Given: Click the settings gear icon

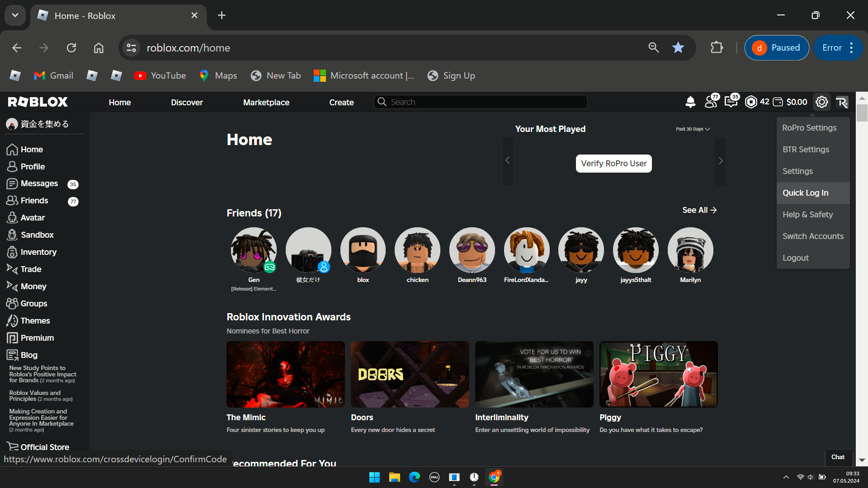Looking at the screenshot, I should pyautogui.click(x=822, y=102).
